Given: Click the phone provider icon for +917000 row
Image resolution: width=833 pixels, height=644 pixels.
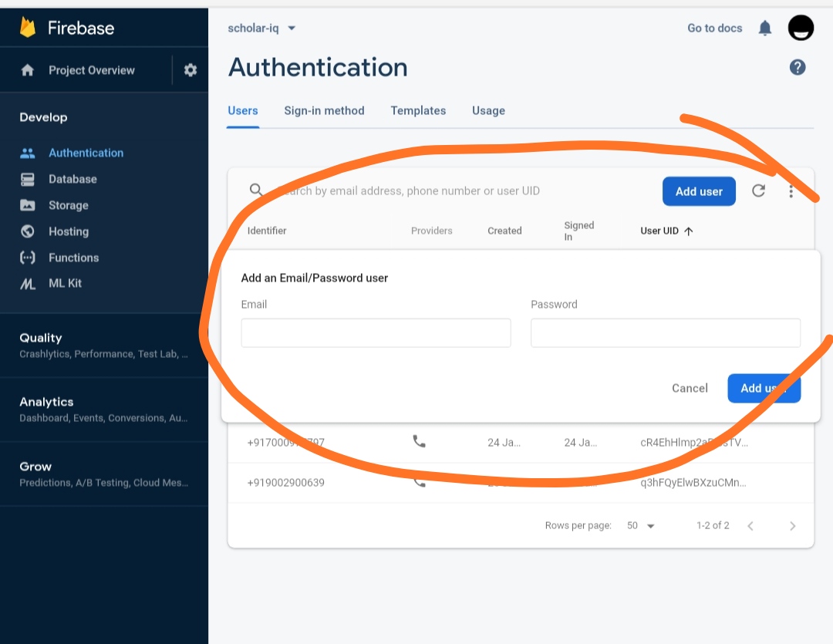Looking at the screenshot, I should tap(419, 441).
